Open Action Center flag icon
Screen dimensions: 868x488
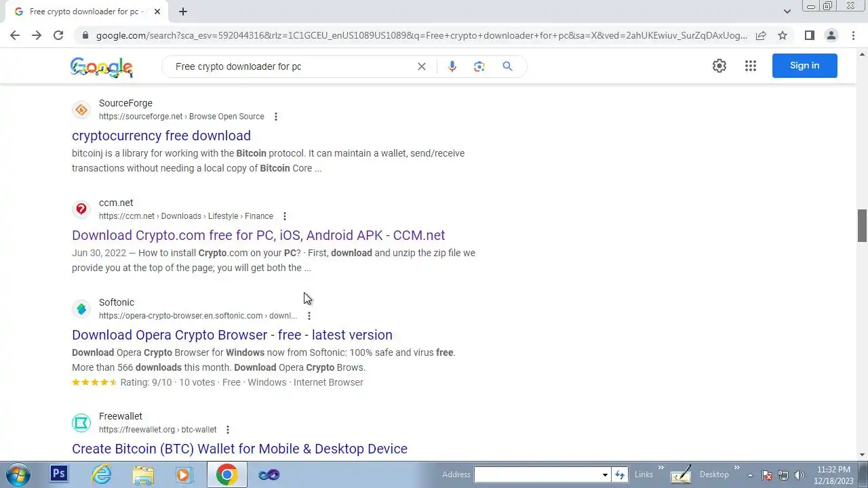point(767,475)
